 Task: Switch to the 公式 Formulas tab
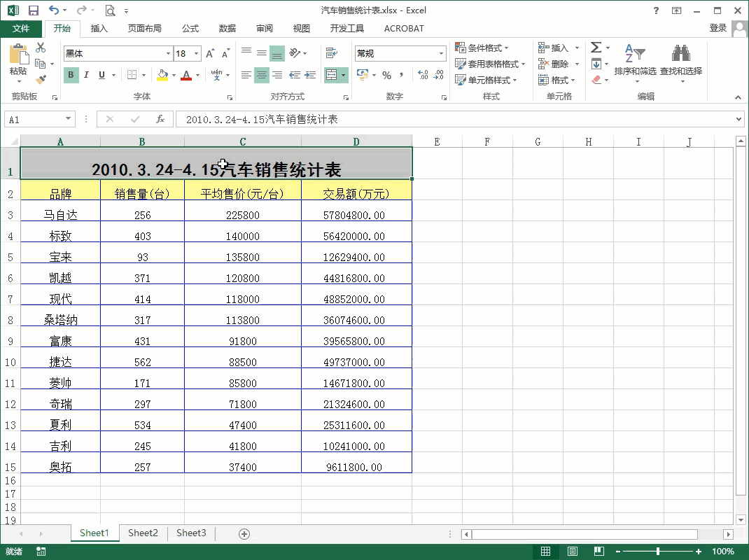[x=190, y=28]
